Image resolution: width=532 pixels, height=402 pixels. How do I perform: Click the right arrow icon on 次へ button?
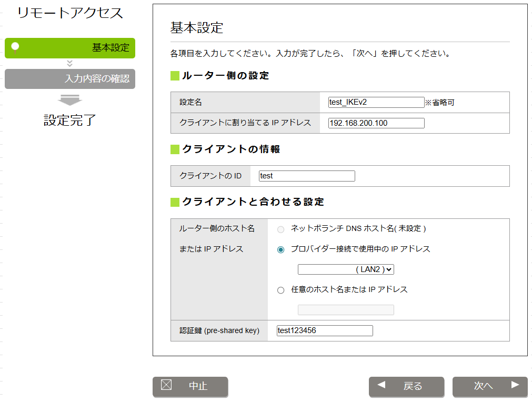coord(515,385)
